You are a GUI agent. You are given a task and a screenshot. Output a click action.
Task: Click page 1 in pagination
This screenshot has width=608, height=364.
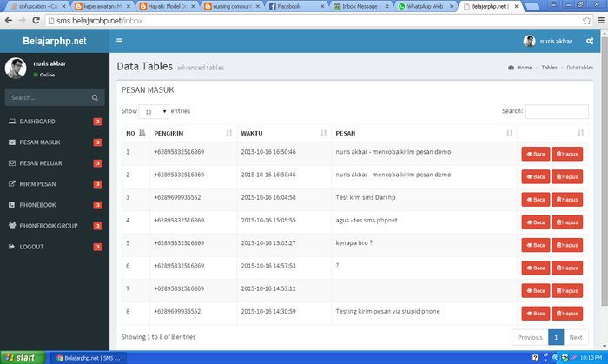click(556, 337)
